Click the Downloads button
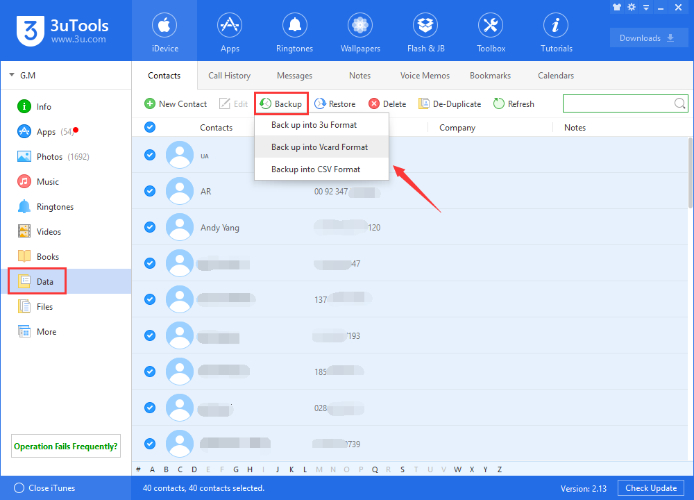This screenshot has width=694, height=500. point(647,38)
